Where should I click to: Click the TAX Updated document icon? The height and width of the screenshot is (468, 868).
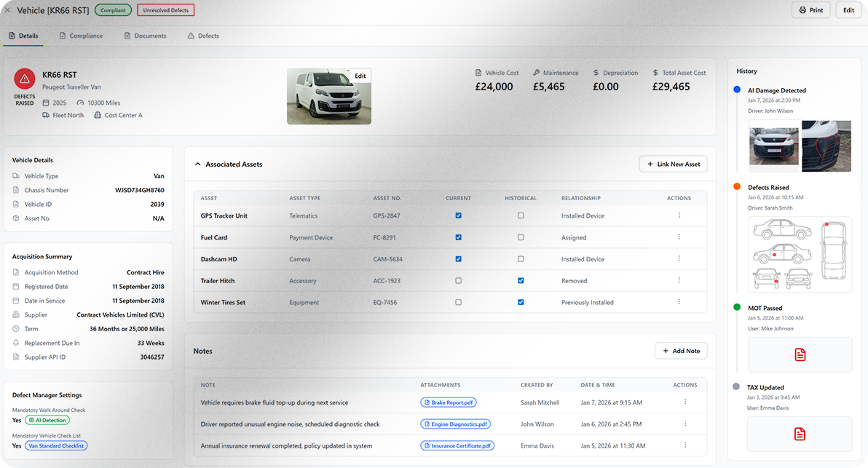pos(800,434)
